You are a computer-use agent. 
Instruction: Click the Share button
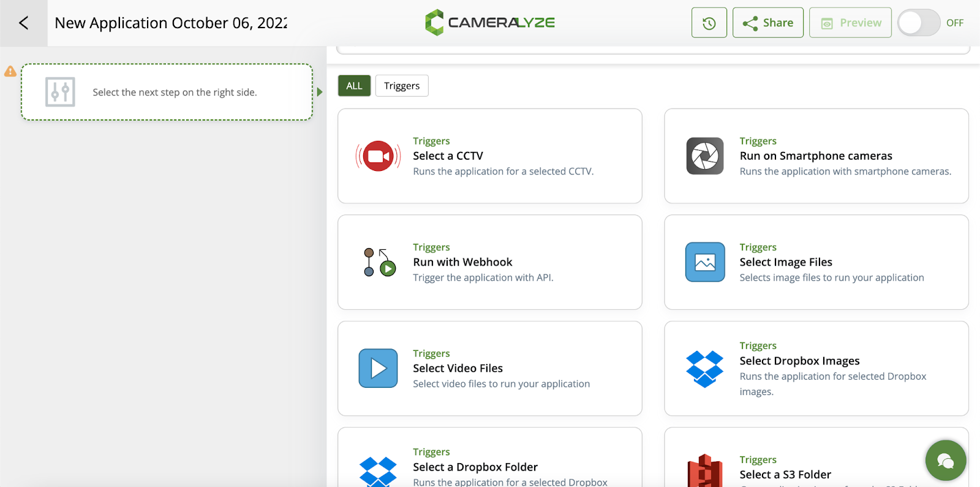coord(767,23)
